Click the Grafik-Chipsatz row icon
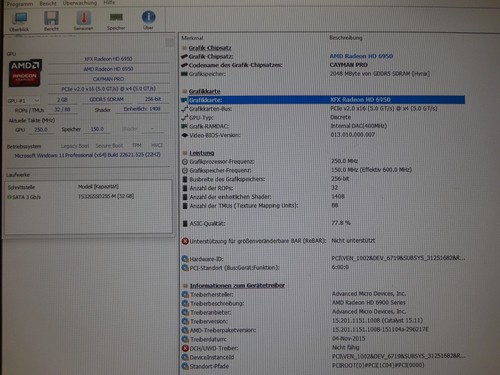Viewport: 500px width, 375px height. 184,57
